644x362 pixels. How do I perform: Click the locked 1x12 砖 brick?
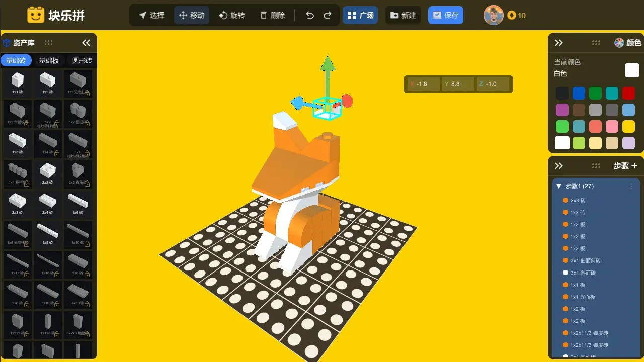point(18,264)
